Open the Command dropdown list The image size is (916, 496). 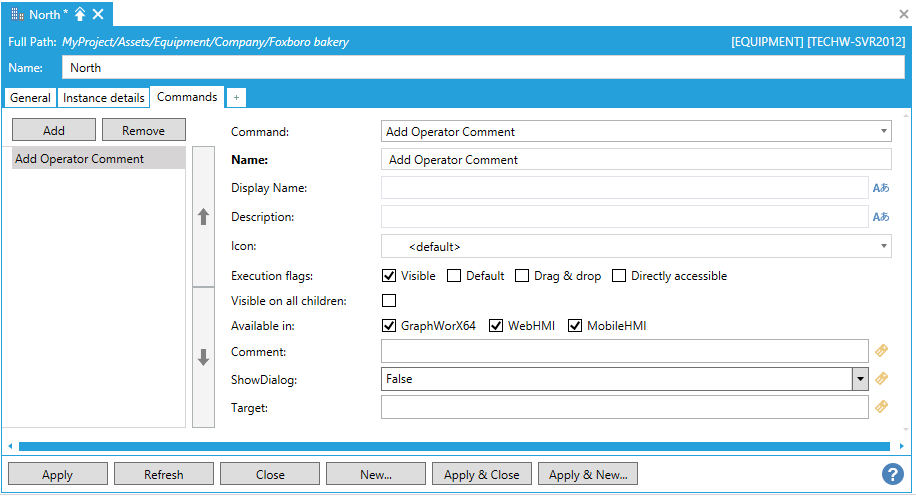point(884,131)
